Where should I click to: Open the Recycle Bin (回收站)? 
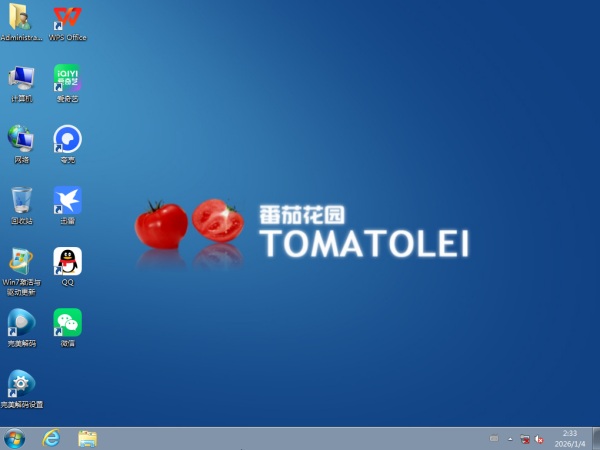(21, 200)
